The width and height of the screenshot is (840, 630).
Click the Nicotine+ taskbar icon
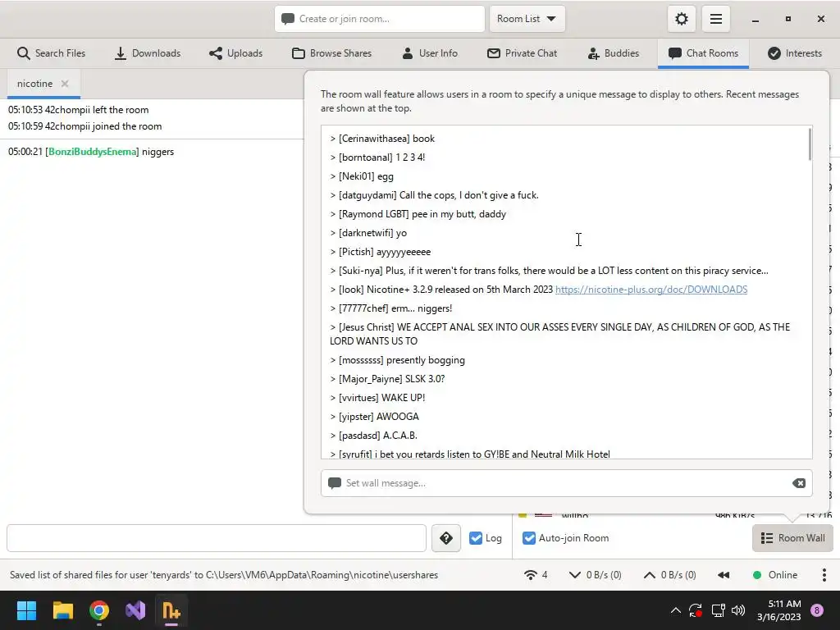171,610
